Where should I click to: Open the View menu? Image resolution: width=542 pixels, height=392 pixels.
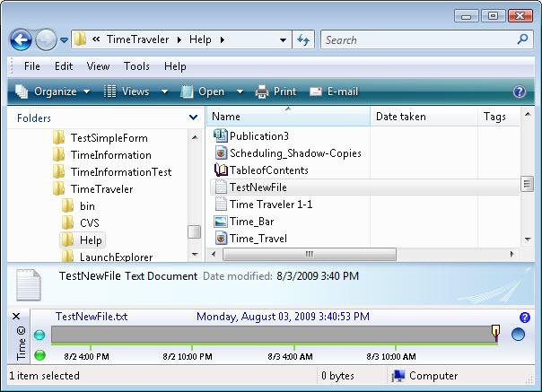98,66
